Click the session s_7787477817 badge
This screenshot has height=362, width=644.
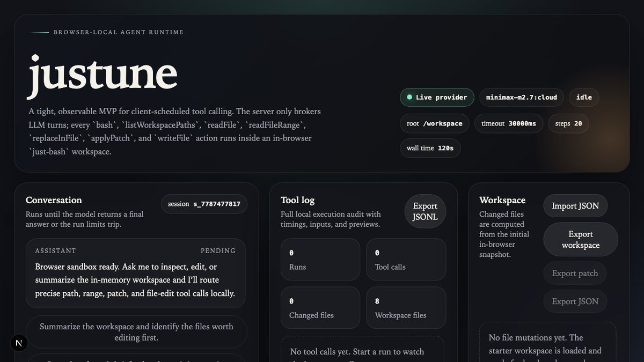pyautogui.click(x=204, y=204)
